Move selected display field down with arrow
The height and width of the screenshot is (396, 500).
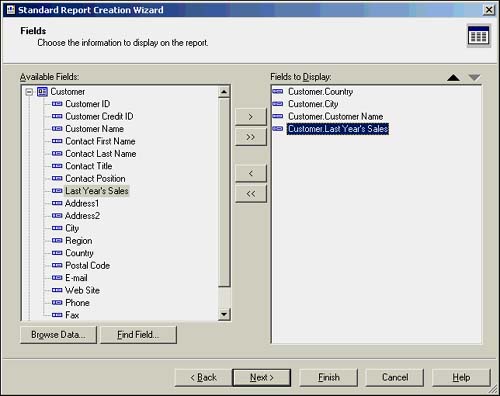click(x=474, y=78)
